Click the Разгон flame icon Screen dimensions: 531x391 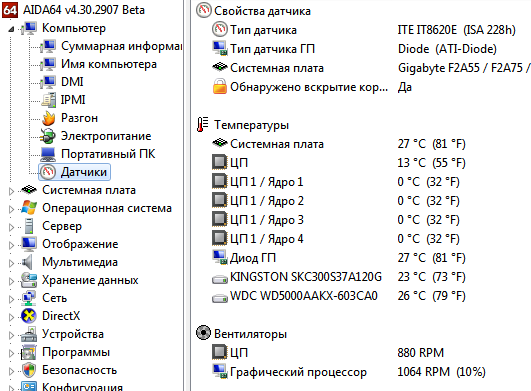[x=49, y=118]
